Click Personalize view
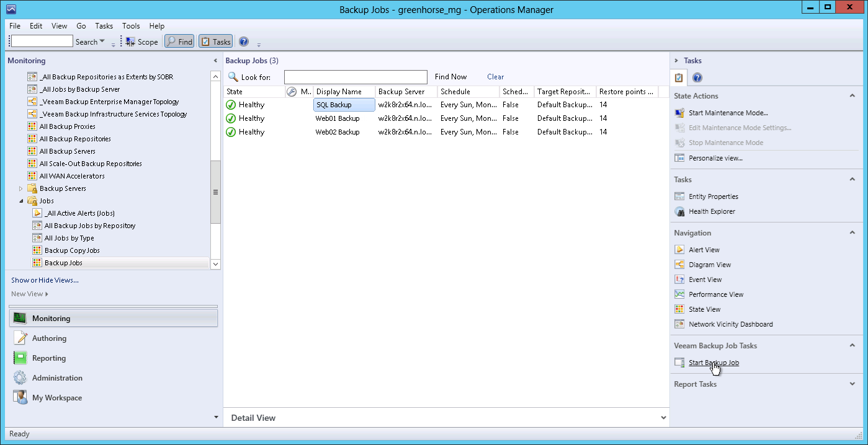868x445 pixels. point(715,158)
